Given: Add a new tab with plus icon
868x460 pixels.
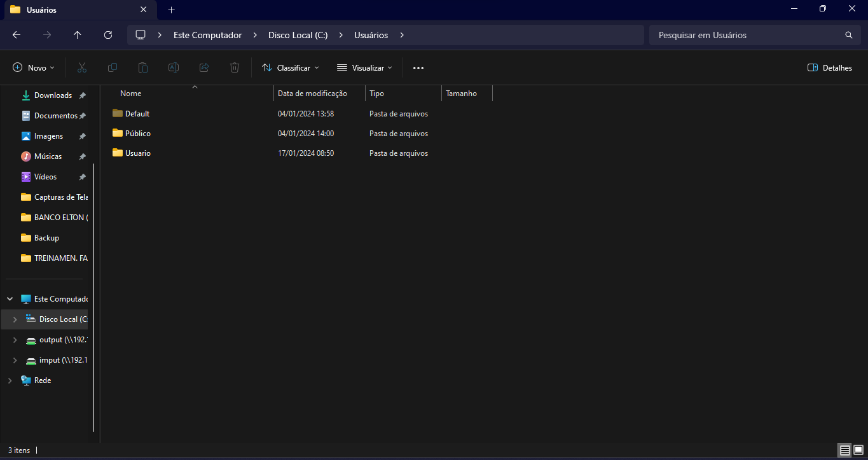Looking at the screenshot, I should [x=171, y=10].
